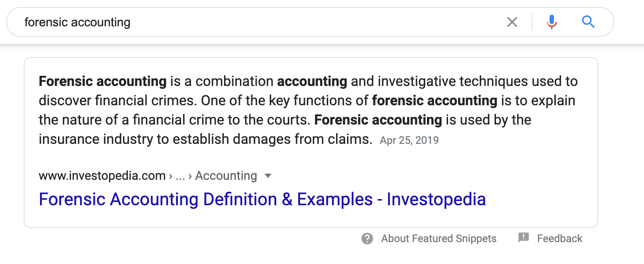Expand the dropdown arrow next to Accounting breadcrumb
Viewport: 644px width, 264px height.
click(x=268, y=176)
